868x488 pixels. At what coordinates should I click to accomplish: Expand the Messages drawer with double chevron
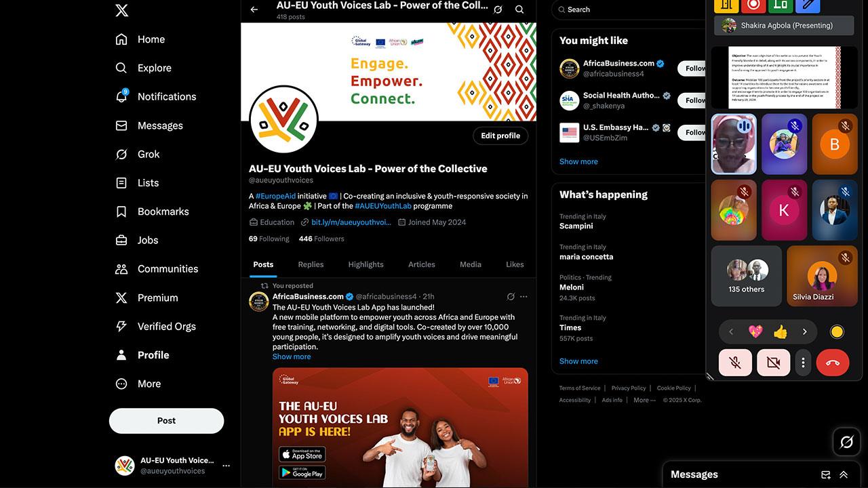pos(844,474)
